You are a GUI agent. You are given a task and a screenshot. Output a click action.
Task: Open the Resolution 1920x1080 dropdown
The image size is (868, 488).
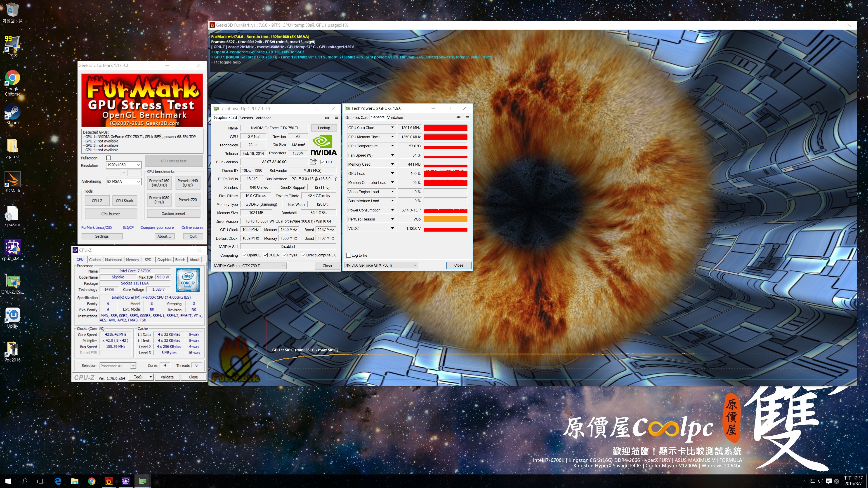124,165
